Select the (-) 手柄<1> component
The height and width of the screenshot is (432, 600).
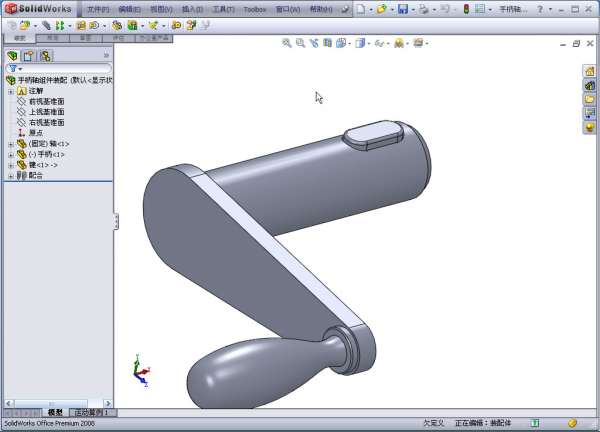[47, 154]
